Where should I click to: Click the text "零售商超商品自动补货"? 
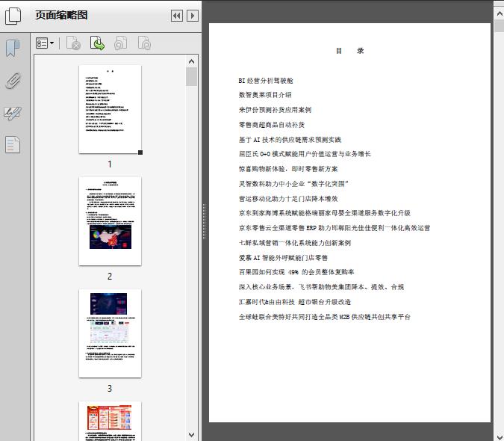tap(272, 125)
